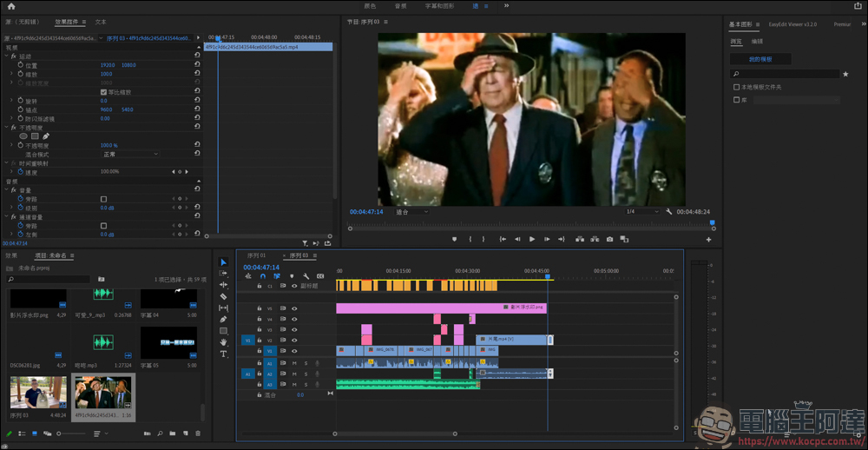Click the Export Frame camera icon
868x450 pixels.
610,239
